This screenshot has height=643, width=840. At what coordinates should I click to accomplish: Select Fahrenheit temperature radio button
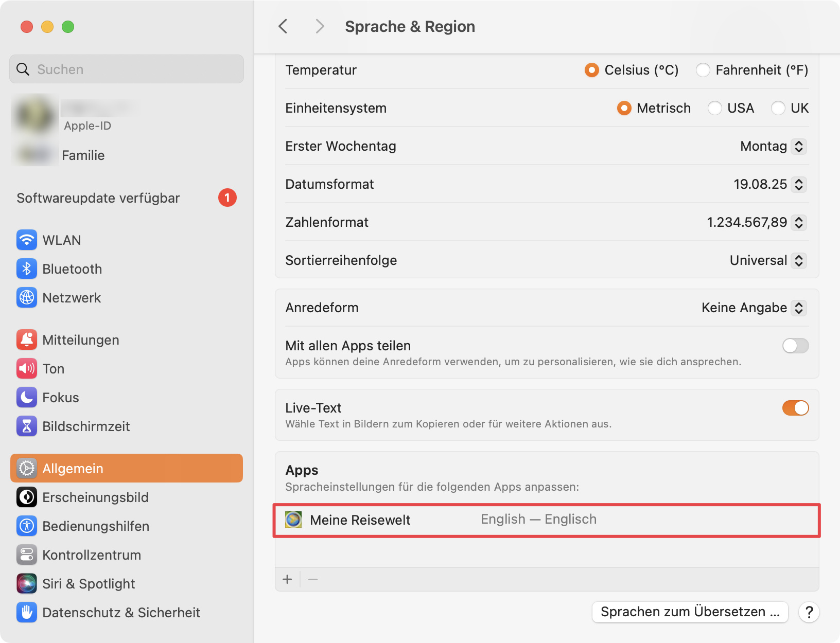click(x=703, y=70)
